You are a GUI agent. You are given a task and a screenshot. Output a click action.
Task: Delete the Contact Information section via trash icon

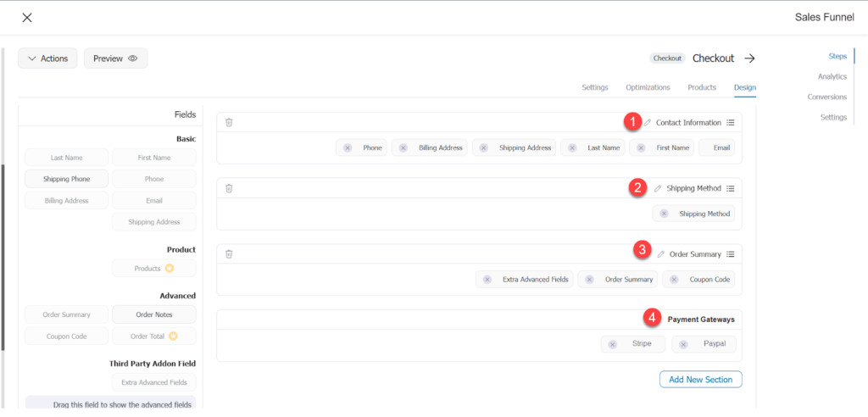[x=229, y=122]
